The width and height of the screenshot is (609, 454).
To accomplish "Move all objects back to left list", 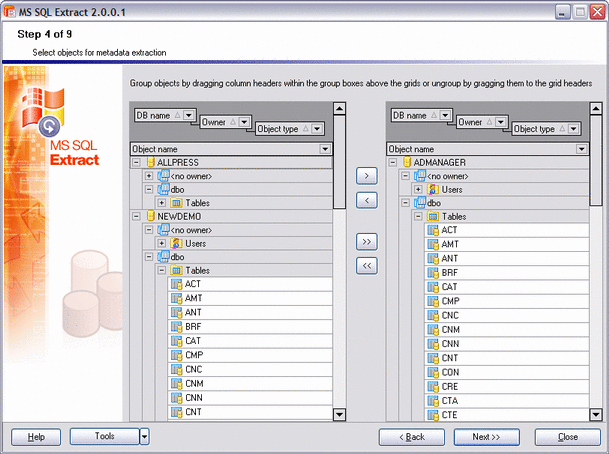I will click(x=367, y=266).
